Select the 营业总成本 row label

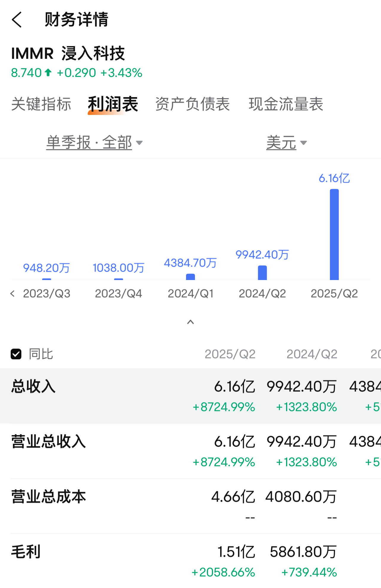pyautogui.click(x=49, y=497)
